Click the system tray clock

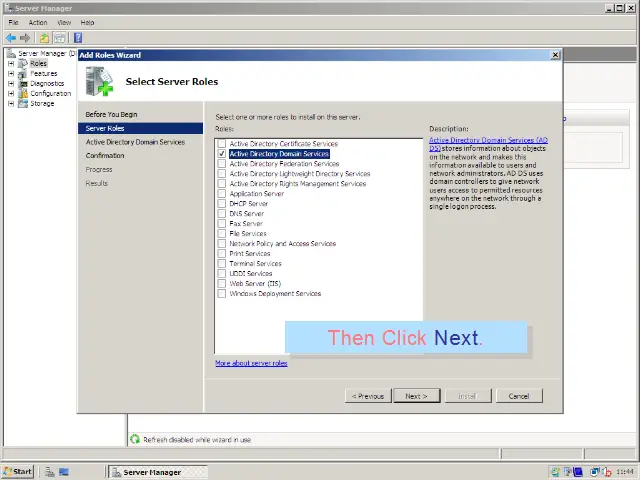(x=625, y=472)
